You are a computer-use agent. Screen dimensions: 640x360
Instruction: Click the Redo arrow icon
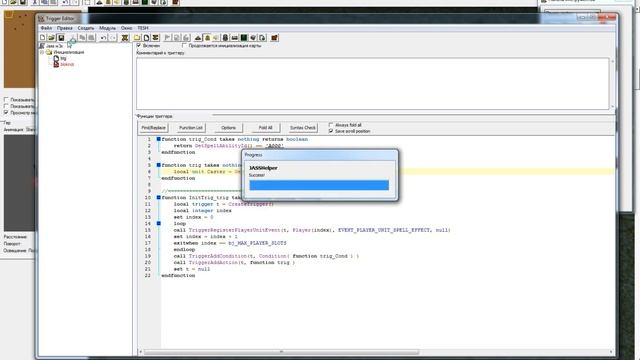pyautogui.click(x=113, y=38)
